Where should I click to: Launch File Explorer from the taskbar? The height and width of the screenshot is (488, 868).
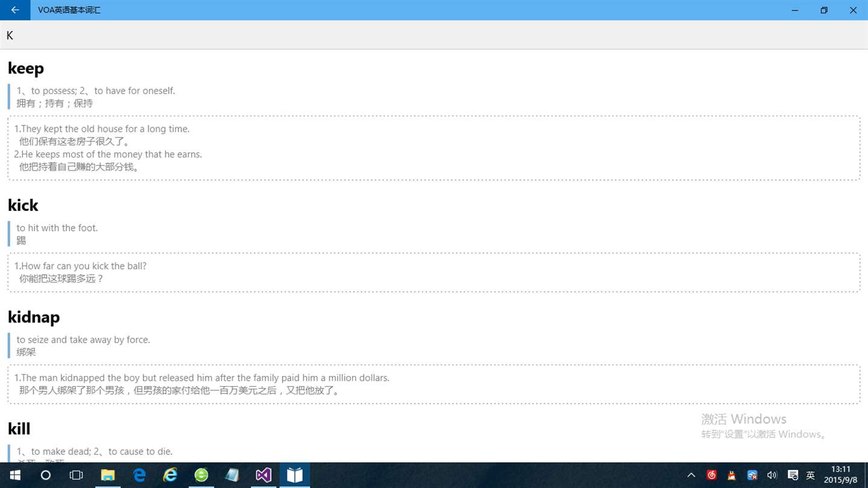tap(108, 475)
